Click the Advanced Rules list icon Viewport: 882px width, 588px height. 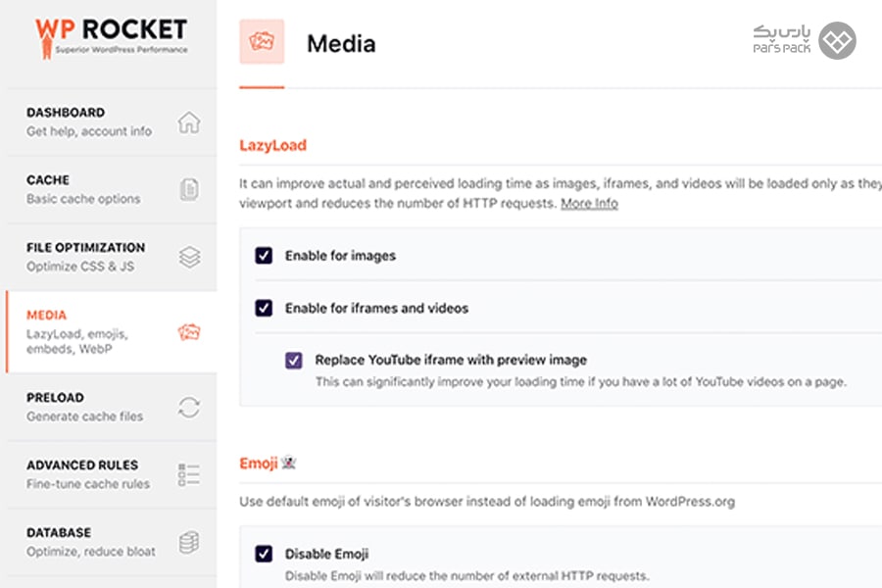pyautogui.click(x=189, y=475)
